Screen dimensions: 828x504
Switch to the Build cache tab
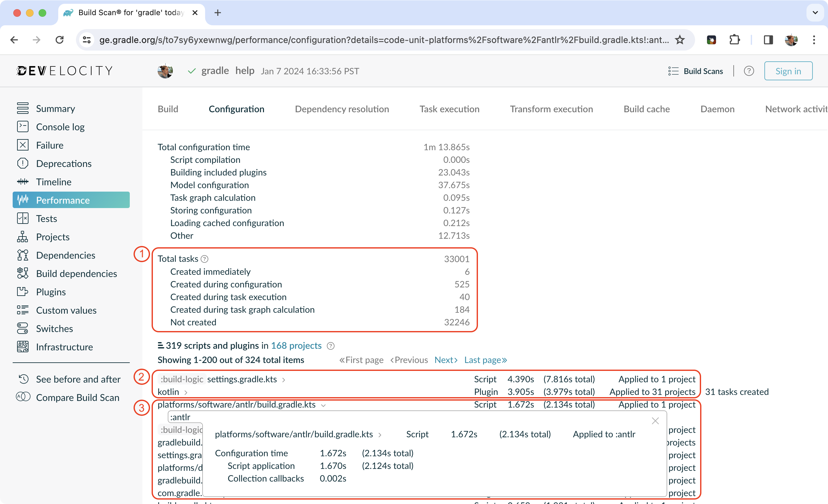click(x=647, y=109)
